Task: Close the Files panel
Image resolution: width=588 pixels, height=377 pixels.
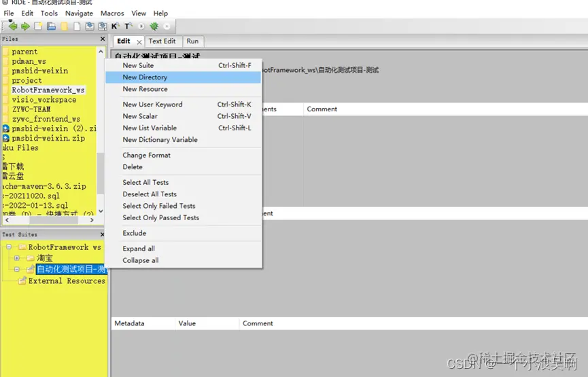Action: (103, 39)
